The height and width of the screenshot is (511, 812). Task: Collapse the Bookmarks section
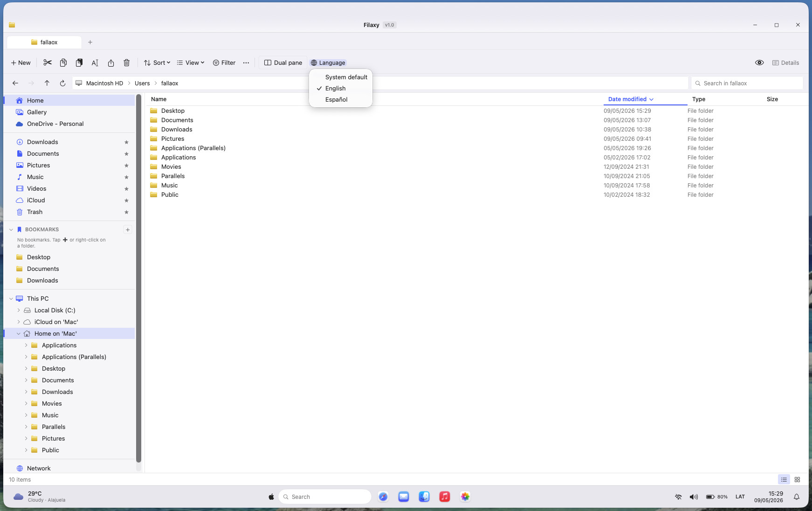point(11,229)
